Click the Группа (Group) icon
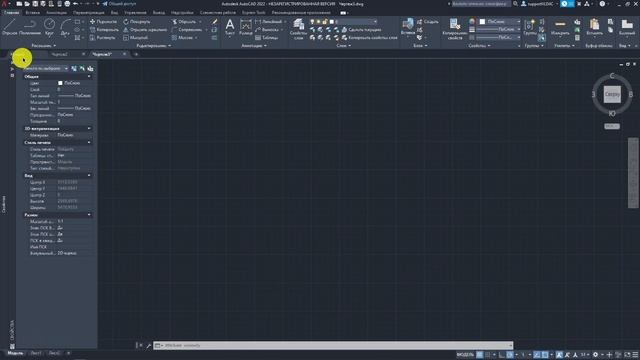This screenshot has height=360, width=640. coord(530,27)
